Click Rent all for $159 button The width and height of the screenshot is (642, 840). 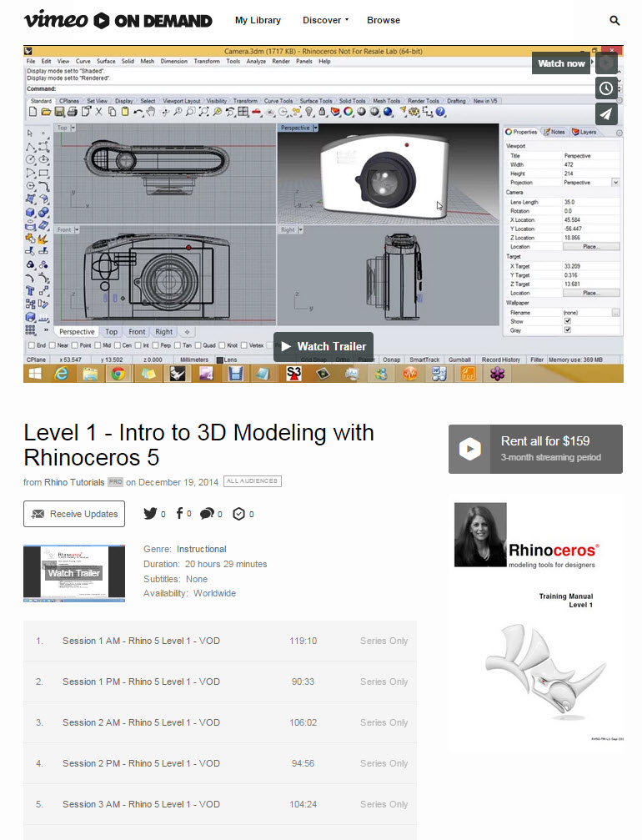coord(535,449)
